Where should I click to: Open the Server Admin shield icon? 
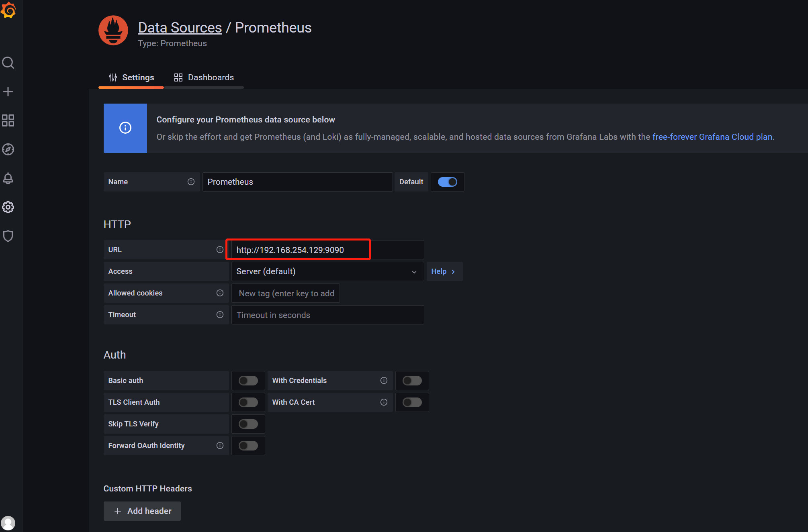(x=8, y=236)
